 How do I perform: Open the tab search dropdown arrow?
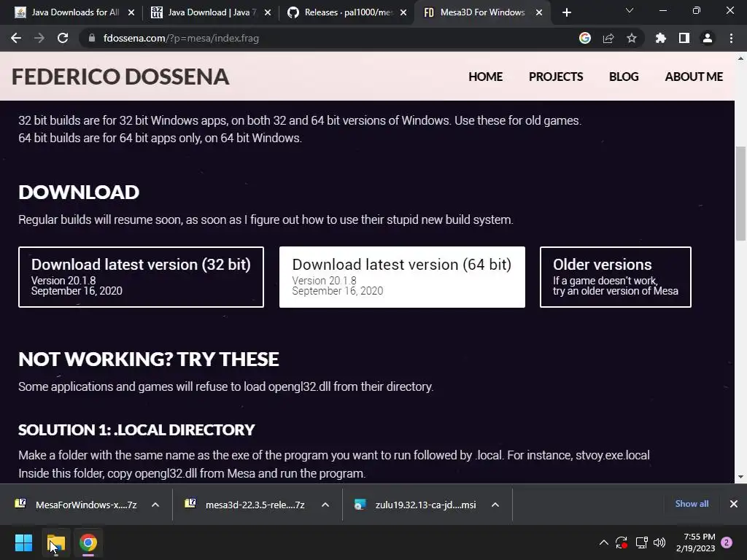(x=630, y=10)
